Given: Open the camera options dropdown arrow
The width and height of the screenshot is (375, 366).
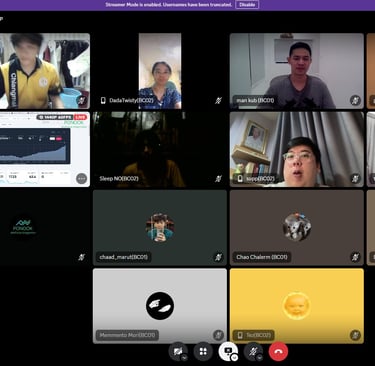Looking at the screenshot, I should click(184, 357).
